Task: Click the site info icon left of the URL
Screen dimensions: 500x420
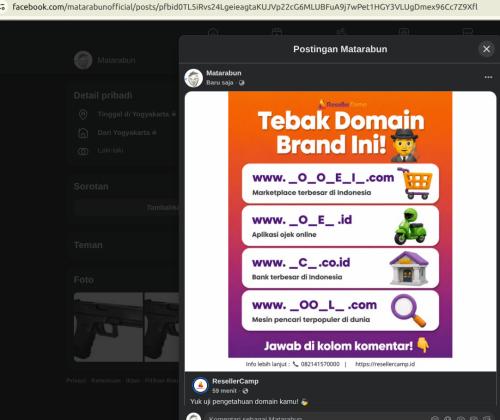Action: point(3,7)
